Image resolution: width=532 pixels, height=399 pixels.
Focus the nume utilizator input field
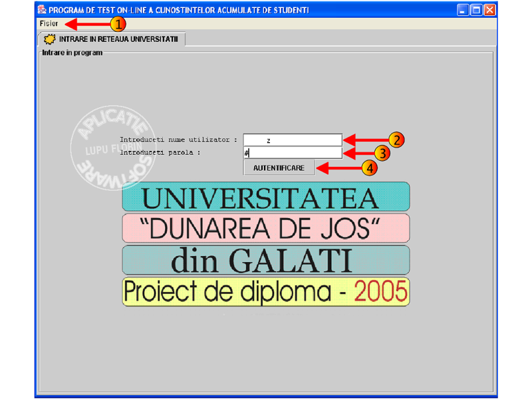point(293,140)
